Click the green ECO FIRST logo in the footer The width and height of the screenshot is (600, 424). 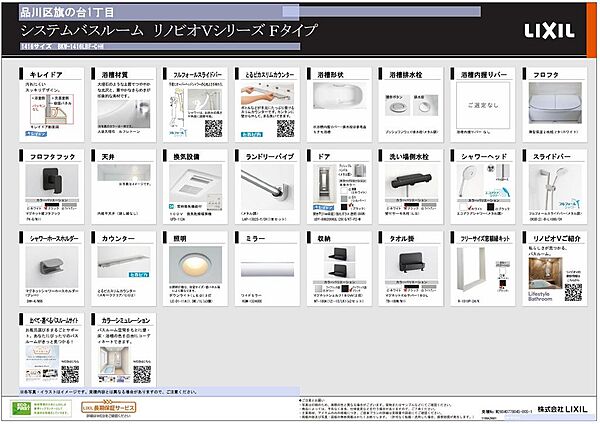coord(21,408)
